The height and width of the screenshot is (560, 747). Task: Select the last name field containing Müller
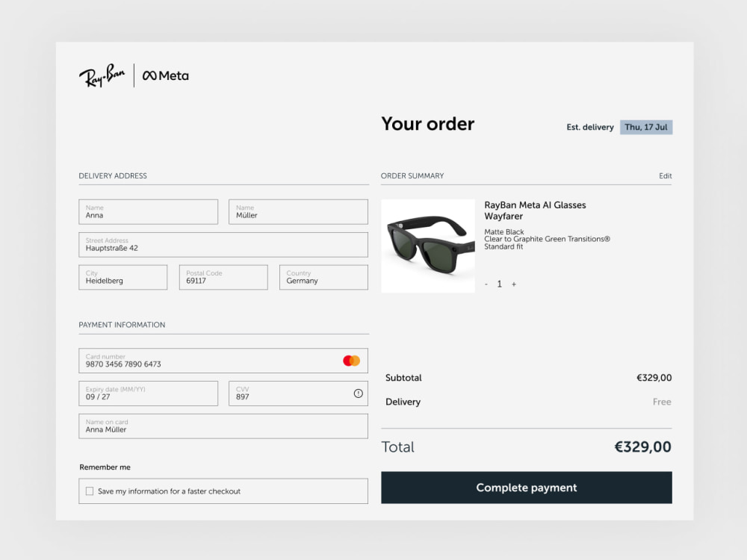click(x=298, y=212)
